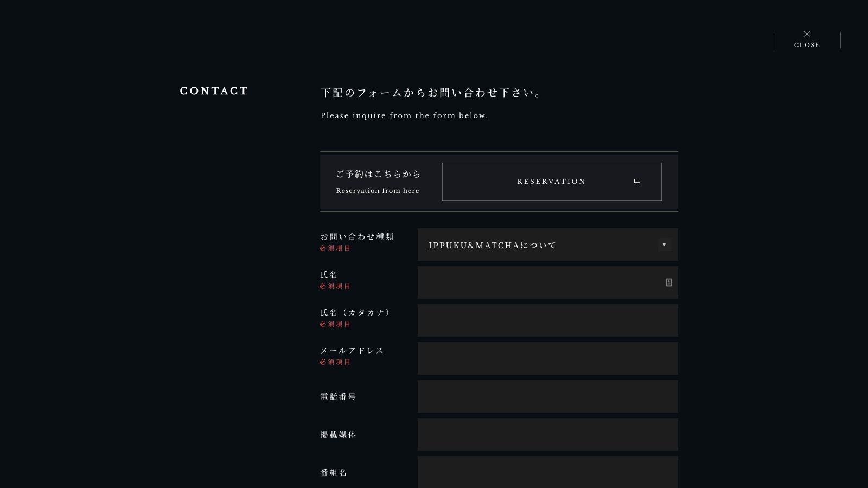This screenshot has width=868, height=488.
Task: Focus the 掲載媒体 input field
Action: click(548, 434)
